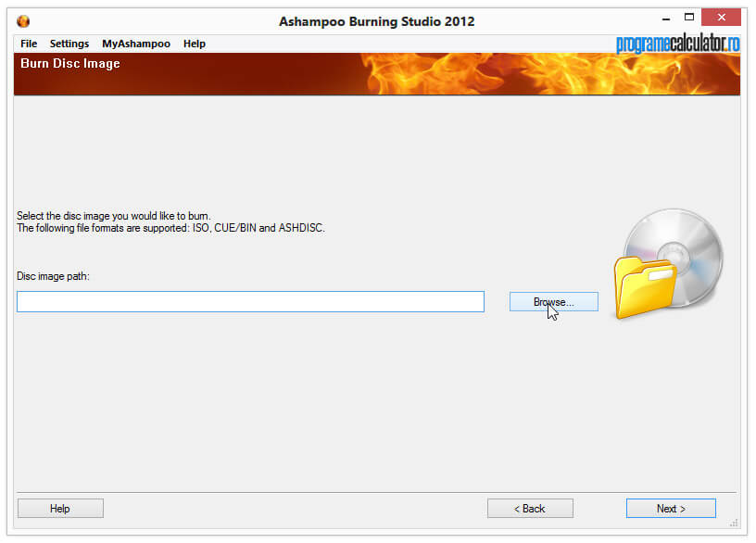Viewport: 756px width, 543px height.
Task: Click the Burn Disc Image header title
Action: click(x=70, y=64)
